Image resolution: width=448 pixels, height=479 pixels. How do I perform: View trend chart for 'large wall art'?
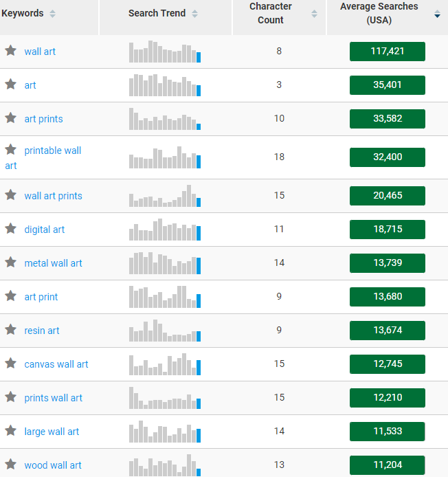click(x=165, y=432)
